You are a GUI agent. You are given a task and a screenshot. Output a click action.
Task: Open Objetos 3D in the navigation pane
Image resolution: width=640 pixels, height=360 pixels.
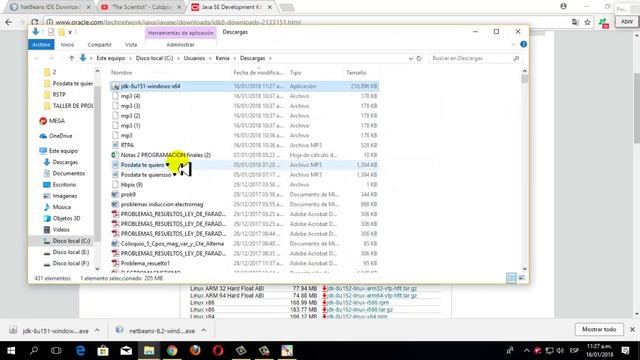pyautogui.click(x=62, y=218)
